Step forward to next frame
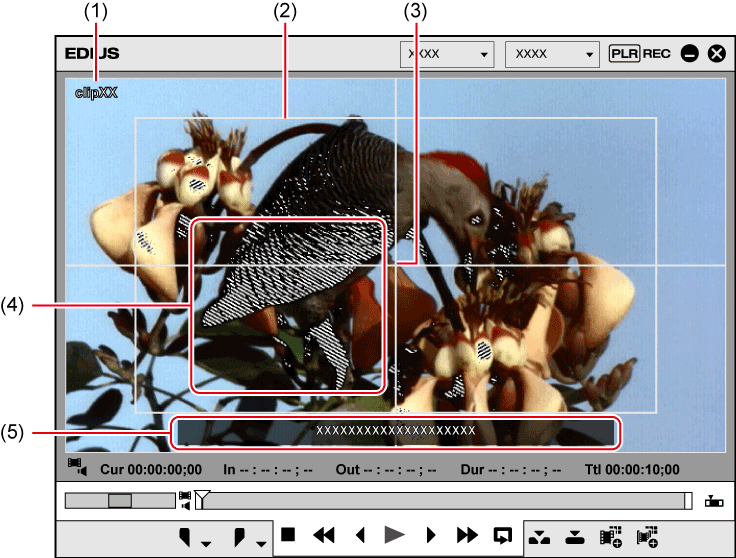 (x=431, y=535)
